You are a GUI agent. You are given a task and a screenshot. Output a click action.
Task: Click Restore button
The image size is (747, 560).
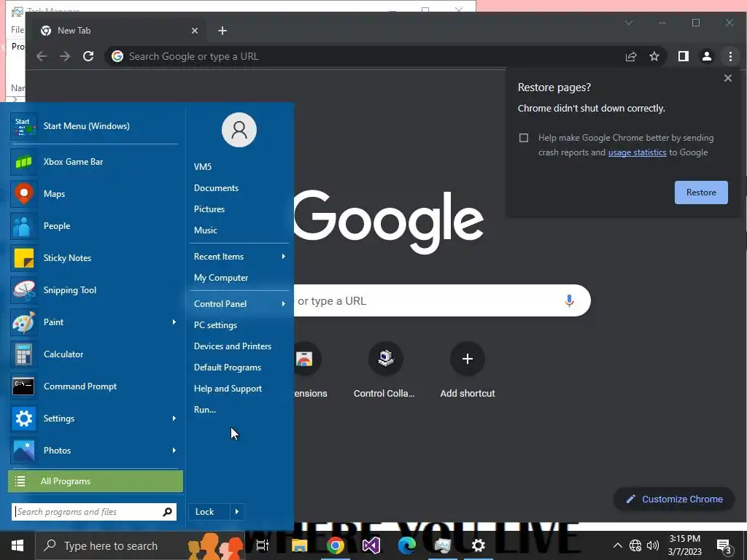(x=701, y=192)
